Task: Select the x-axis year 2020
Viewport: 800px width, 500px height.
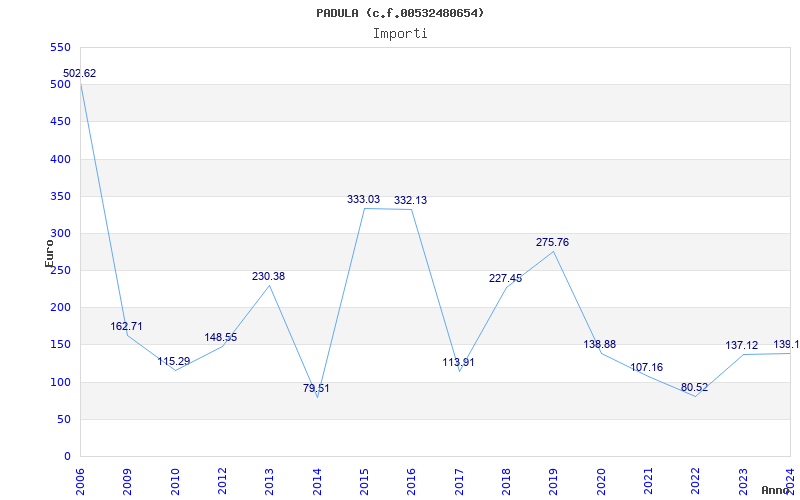Action: click(601, 481)
